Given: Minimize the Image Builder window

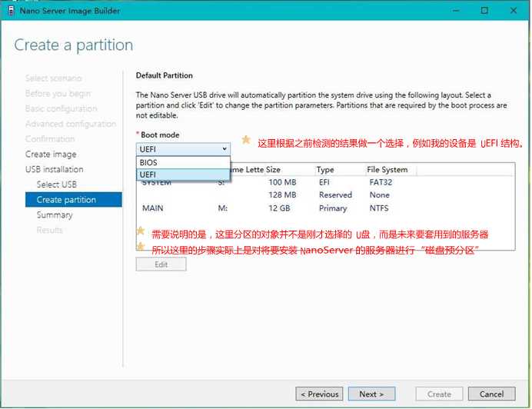Looking at the screenshot, I should 456,11.
